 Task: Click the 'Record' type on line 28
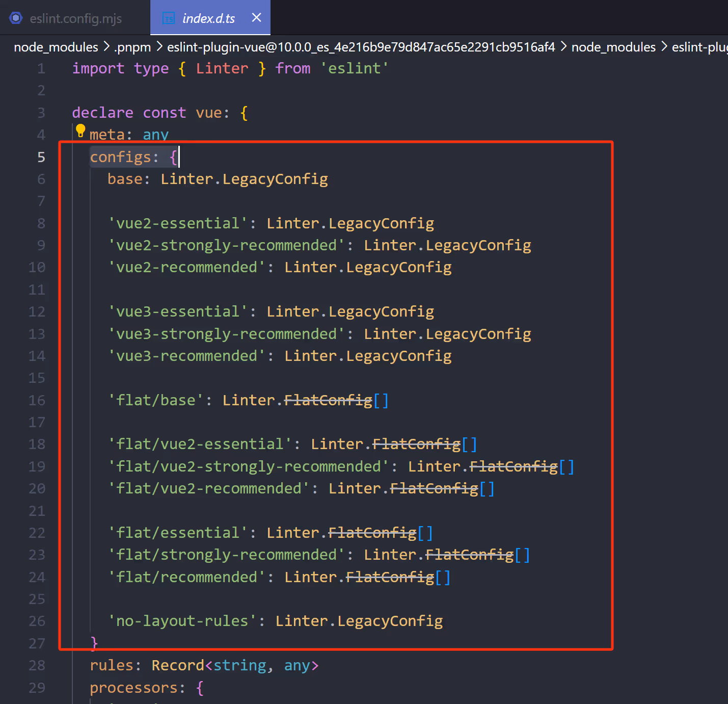(x=178, y=666)
